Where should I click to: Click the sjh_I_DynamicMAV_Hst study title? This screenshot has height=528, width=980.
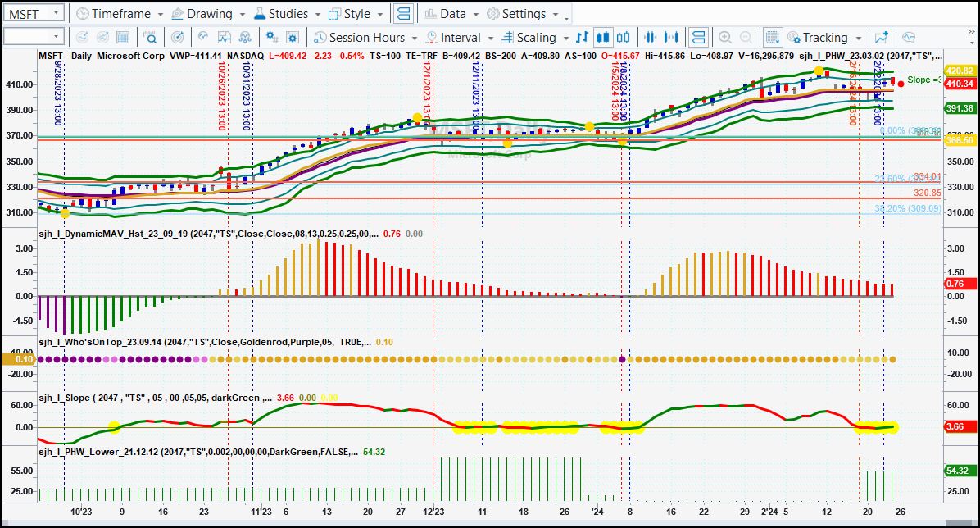point(209,234)
